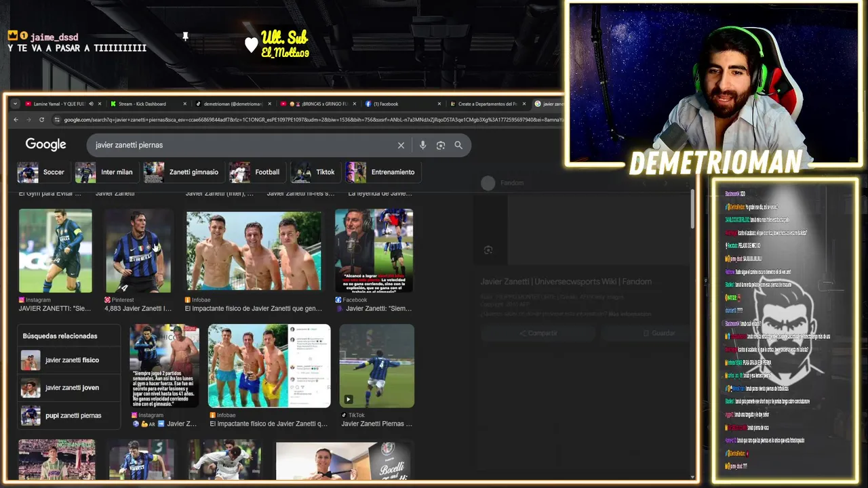Open the Infobae swimsuit collage image result
This screenshot has width=868, height=488.
(x=269, y=366)
